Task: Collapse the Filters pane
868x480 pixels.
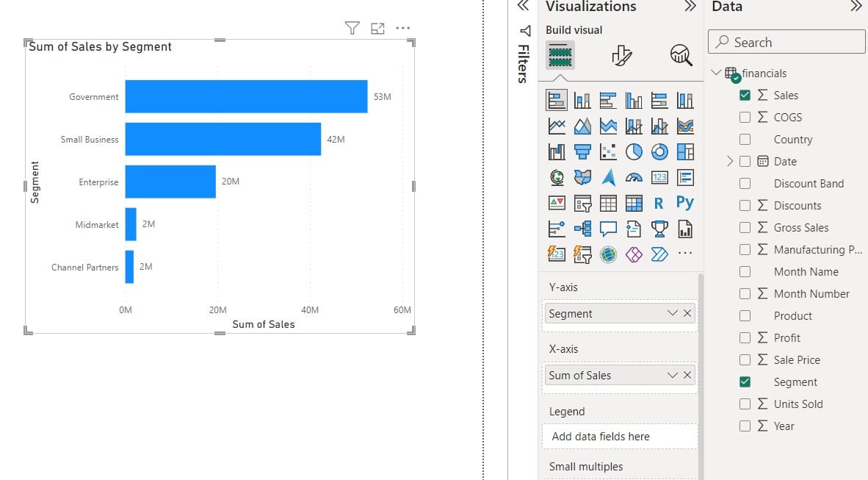Action: (x=523, y=7)
